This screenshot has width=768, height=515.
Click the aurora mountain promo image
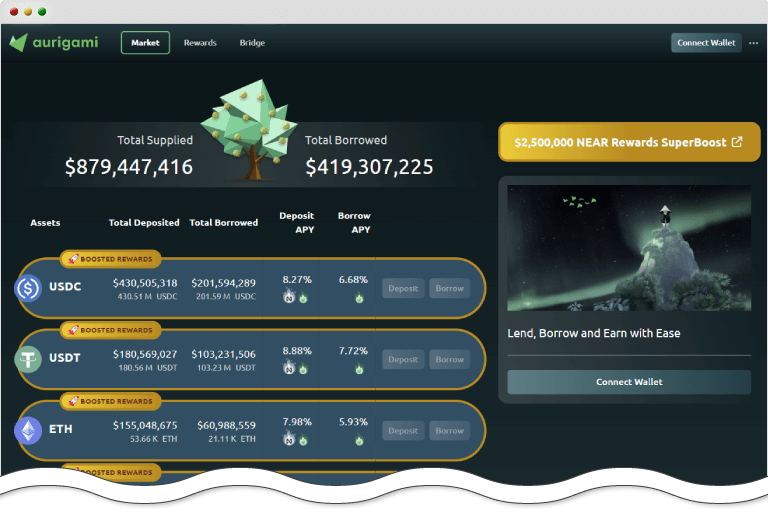tap(629, 248)
